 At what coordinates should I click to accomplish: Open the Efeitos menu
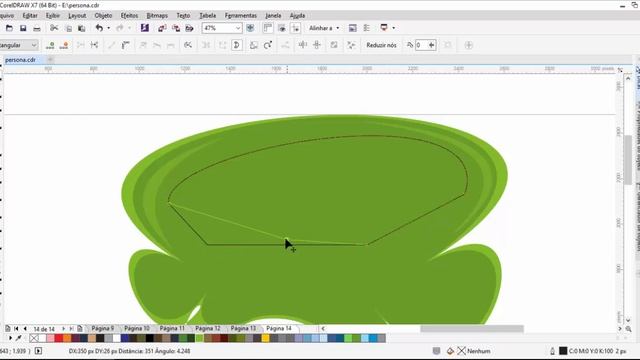pos(129,16)
